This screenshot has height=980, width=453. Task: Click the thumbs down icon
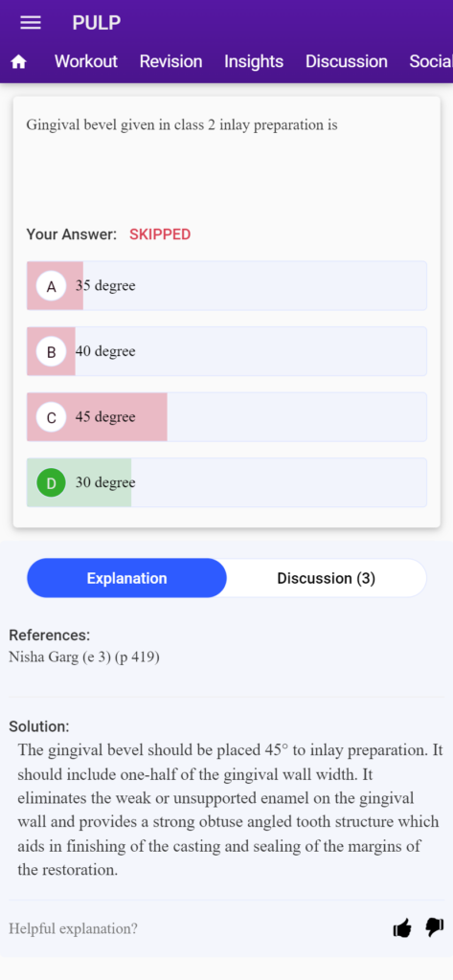(x=434, y=927)
